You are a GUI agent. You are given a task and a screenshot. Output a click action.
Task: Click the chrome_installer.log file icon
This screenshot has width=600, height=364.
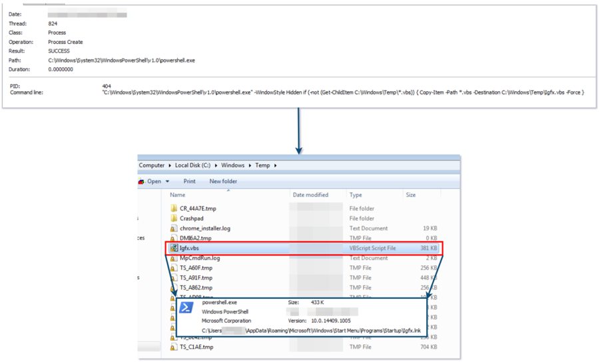pyautogui.click(x=173, y=228)
